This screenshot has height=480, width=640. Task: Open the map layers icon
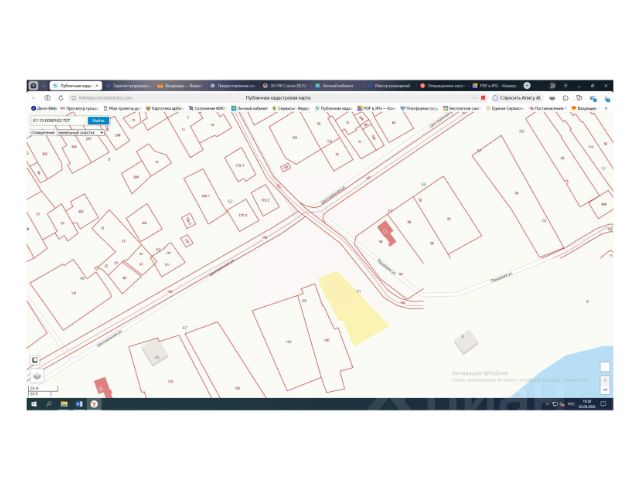pos(37,375)
